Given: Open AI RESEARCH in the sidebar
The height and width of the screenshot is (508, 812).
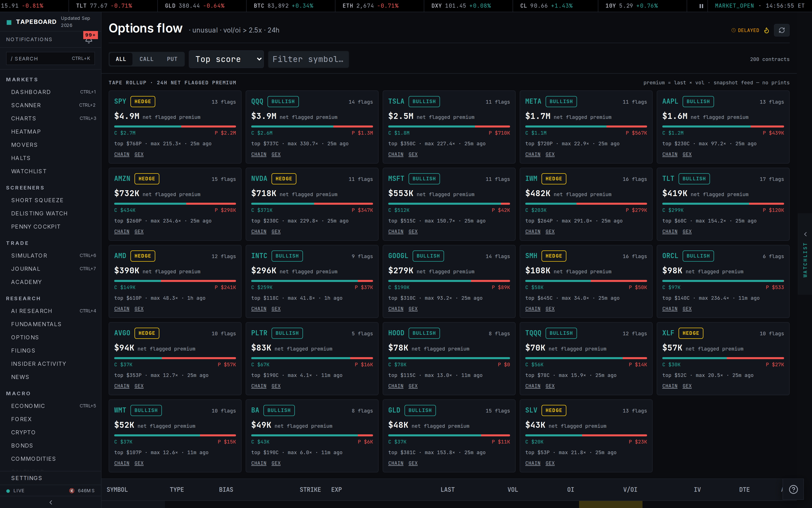Looking at the screenshot, I should click(51, 311).
